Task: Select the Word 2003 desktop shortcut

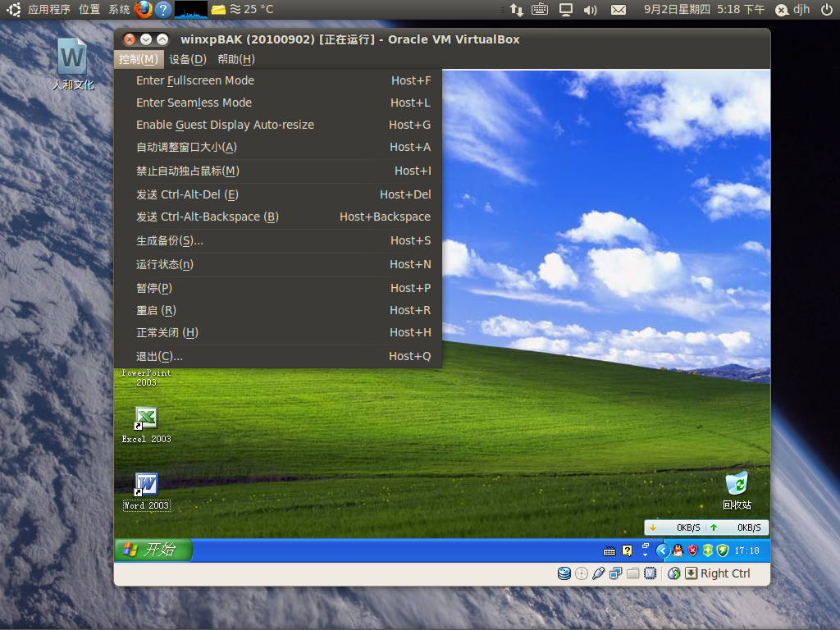Action: point(146,492)
